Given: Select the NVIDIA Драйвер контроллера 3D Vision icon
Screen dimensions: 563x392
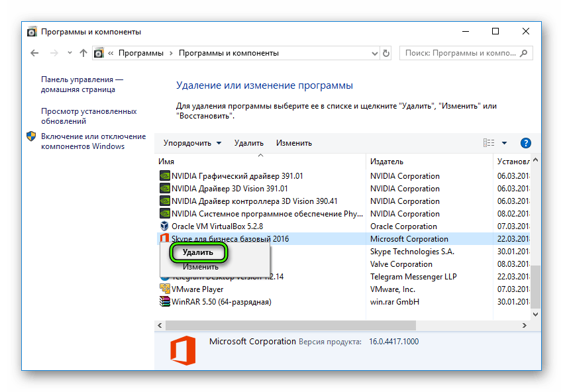Looking at the screenshot, I should pyautogui.click(x=164, y=201).
